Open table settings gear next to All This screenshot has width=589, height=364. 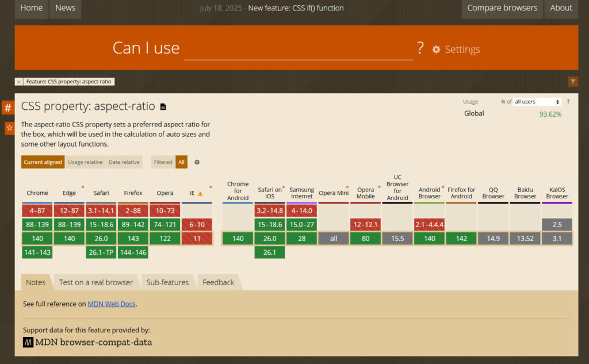click(x=197, y=162)
